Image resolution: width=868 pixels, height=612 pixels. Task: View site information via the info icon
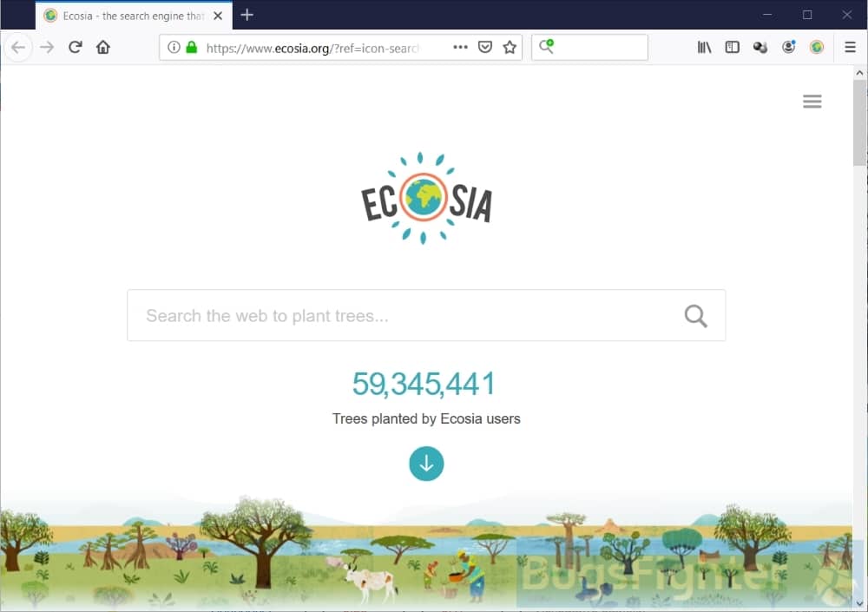click(174, 48)
